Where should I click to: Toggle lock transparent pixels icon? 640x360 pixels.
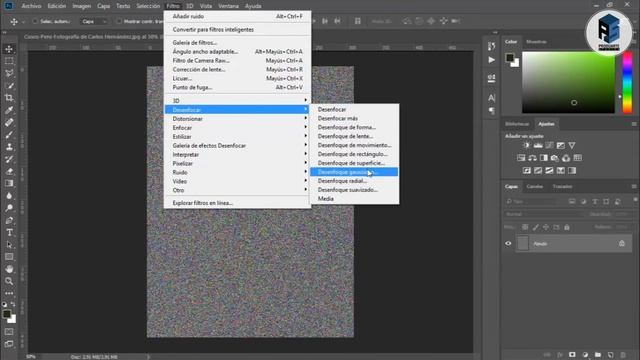[525, 227]
